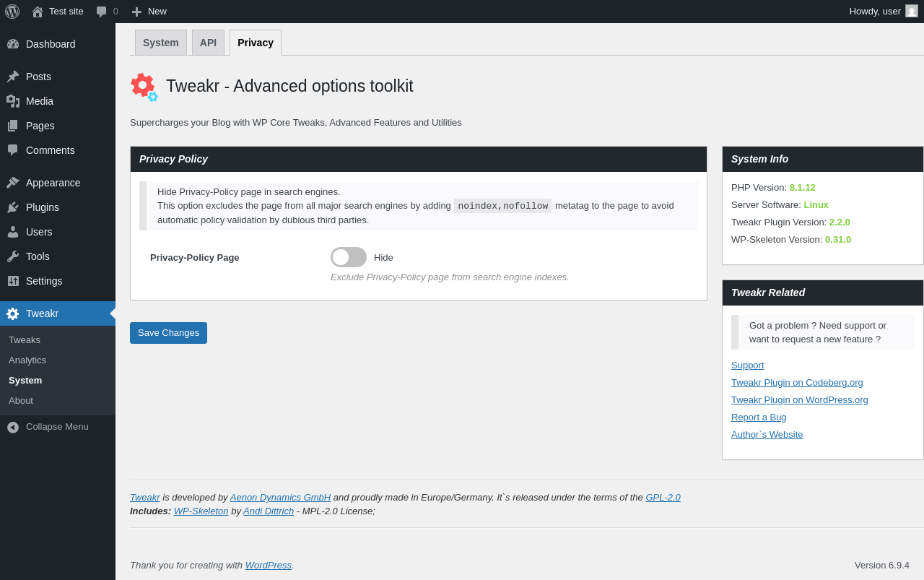Open the comments bubble icon in admin bar

click(102, 12)
